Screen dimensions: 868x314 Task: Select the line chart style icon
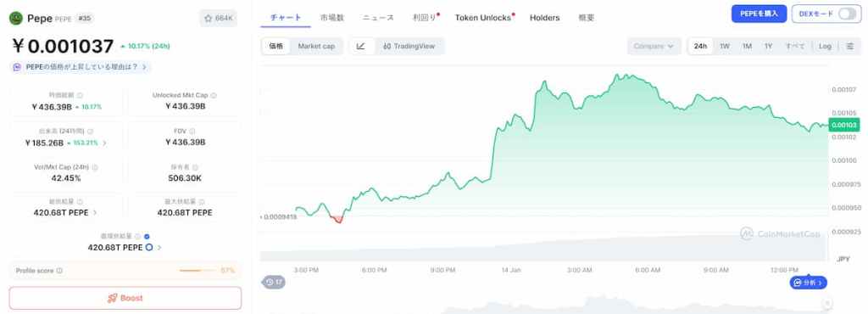point(361,47)
